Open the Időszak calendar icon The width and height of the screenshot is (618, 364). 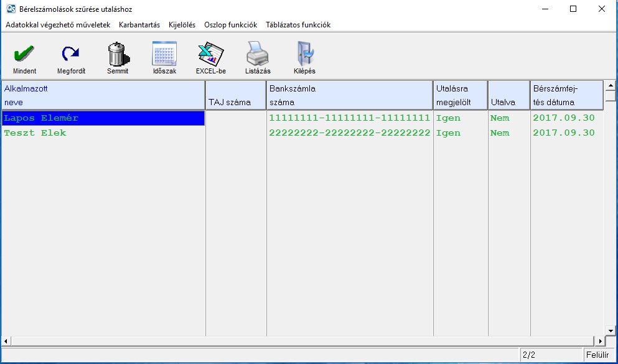164,55
